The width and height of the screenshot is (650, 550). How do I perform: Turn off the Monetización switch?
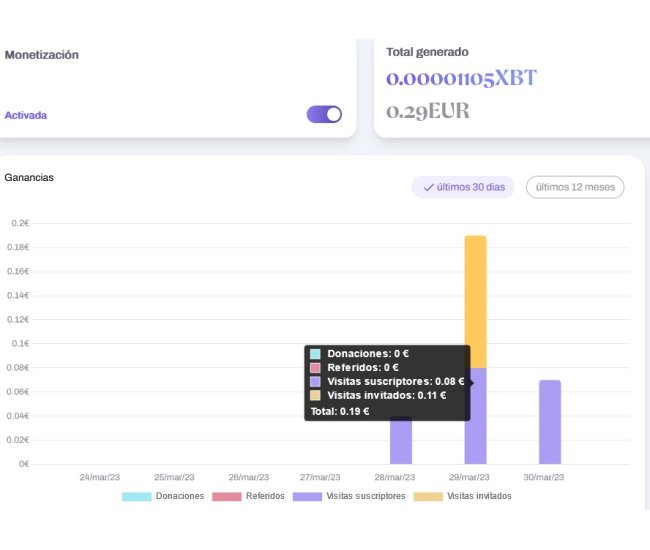click(x=324, y=115)
